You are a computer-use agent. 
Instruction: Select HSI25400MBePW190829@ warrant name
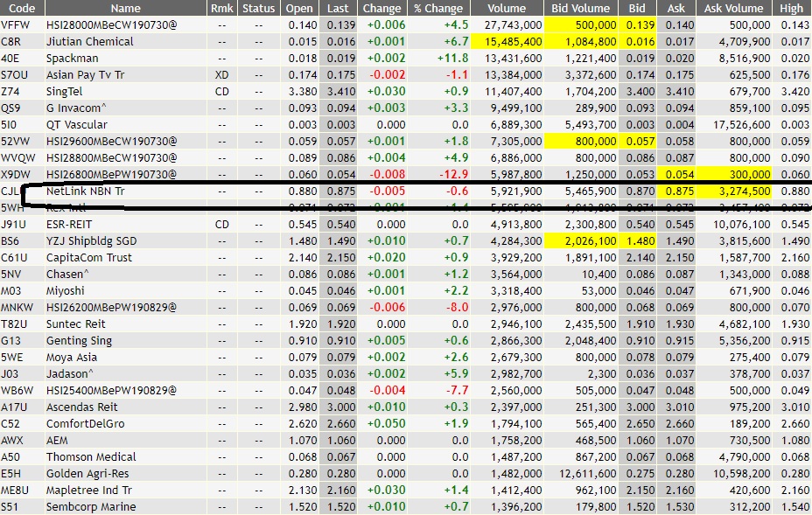111,390
